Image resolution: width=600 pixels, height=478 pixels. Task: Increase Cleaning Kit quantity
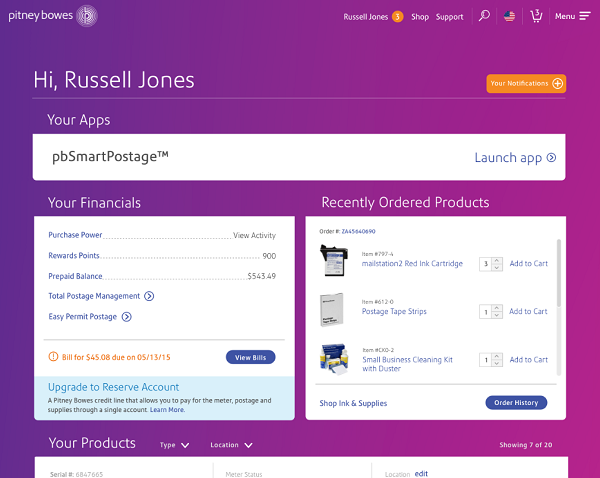tap(497, 357)
